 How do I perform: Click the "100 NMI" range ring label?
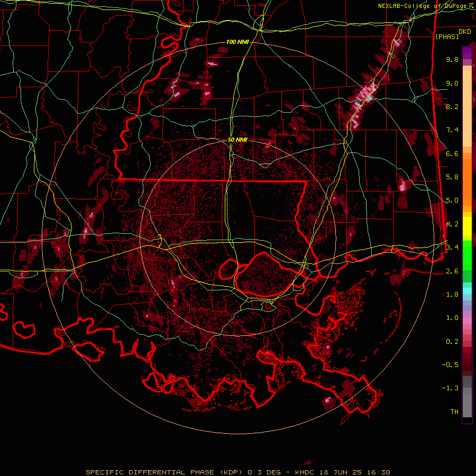tap(237, 42)
